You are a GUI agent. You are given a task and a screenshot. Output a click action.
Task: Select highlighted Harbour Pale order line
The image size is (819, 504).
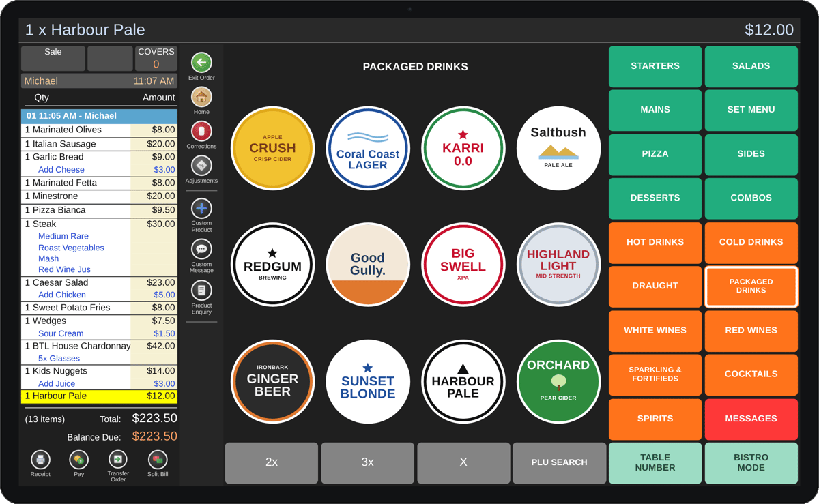pos(99,396)
